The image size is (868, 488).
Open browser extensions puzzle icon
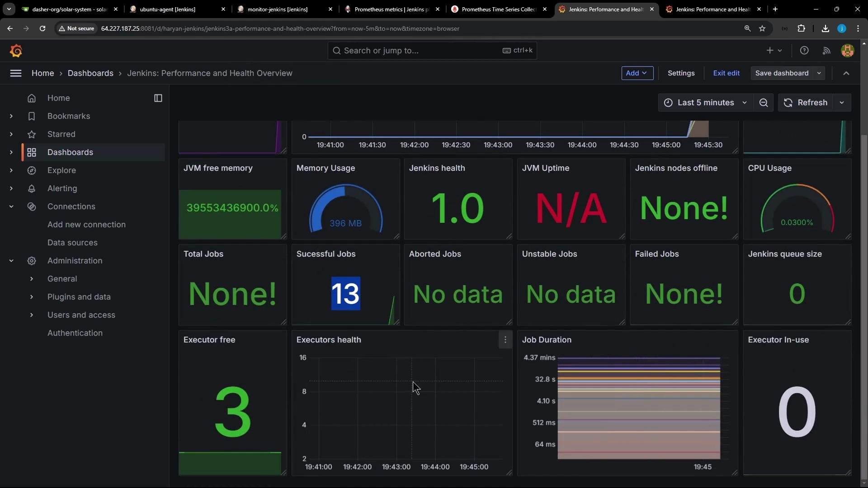(802, 28)
